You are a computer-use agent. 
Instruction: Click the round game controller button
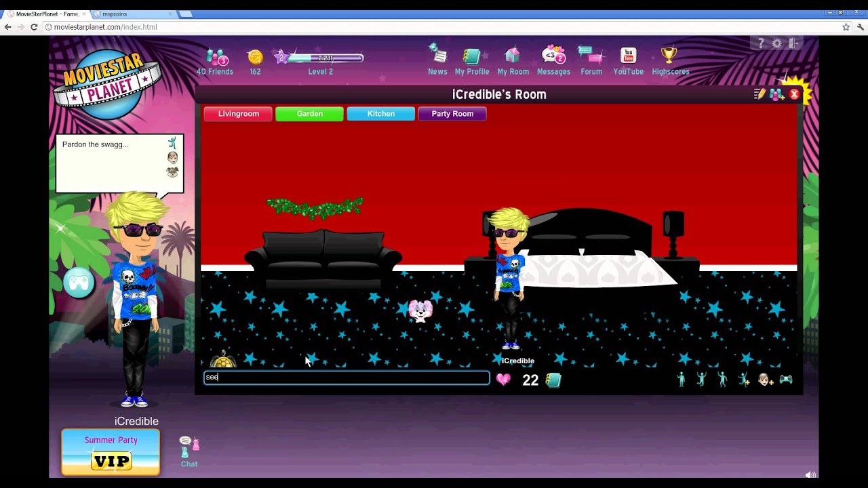pyautogui.click(x=79, y=283)
